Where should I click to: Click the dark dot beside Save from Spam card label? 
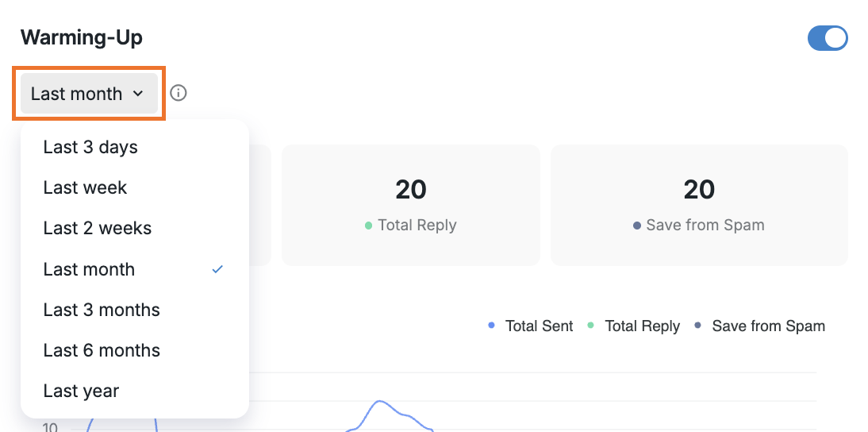pos(637,226)
